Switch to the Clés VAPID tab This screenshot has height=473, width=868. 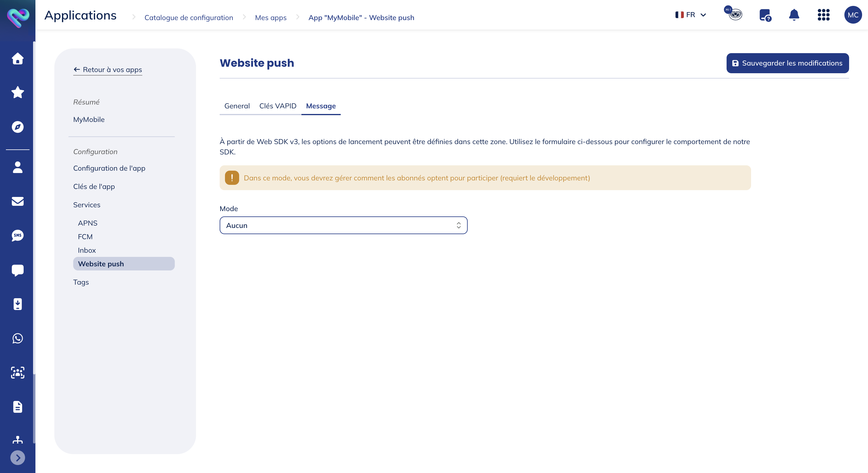click(x=278, y=106)
